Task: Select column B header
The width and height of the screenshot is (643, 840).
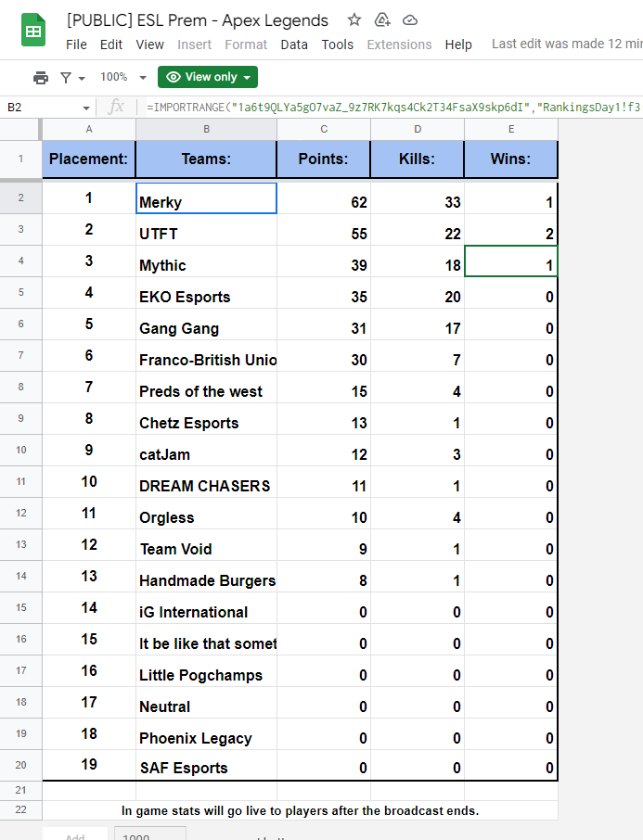Action: [207, 129]
